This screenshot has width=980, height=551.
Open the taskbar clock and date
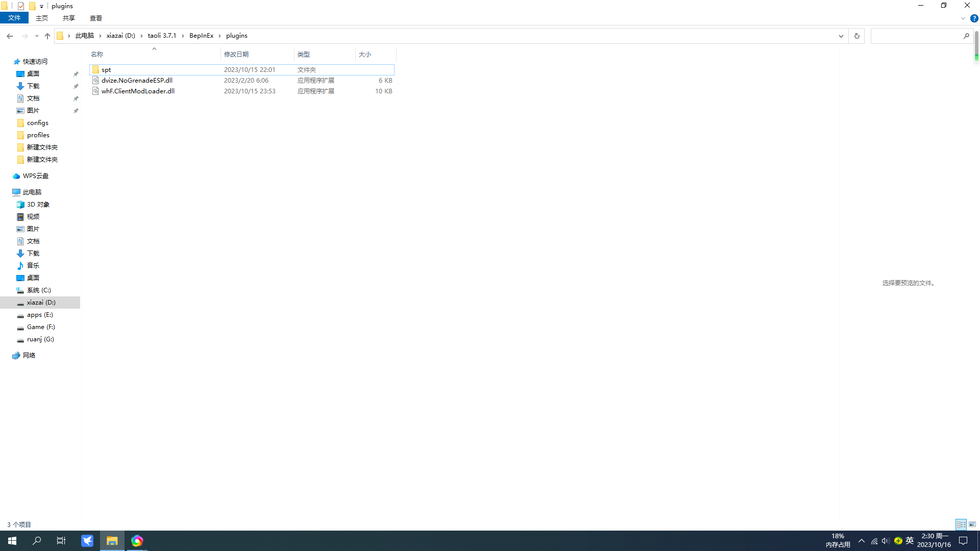[934, 541]
